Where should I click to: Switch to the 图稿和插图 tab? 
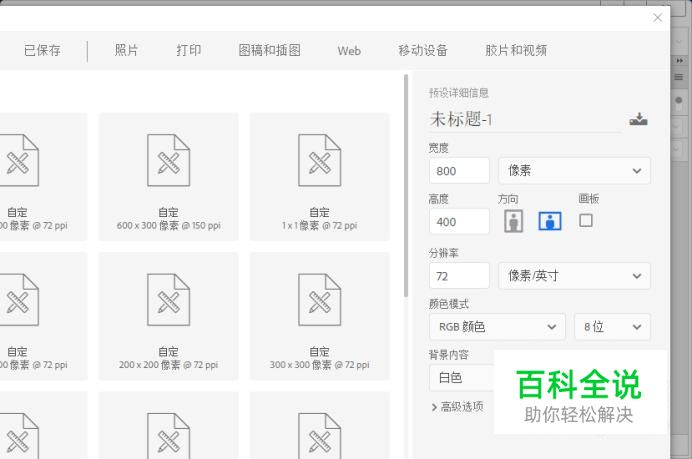[x=269, y=50]
